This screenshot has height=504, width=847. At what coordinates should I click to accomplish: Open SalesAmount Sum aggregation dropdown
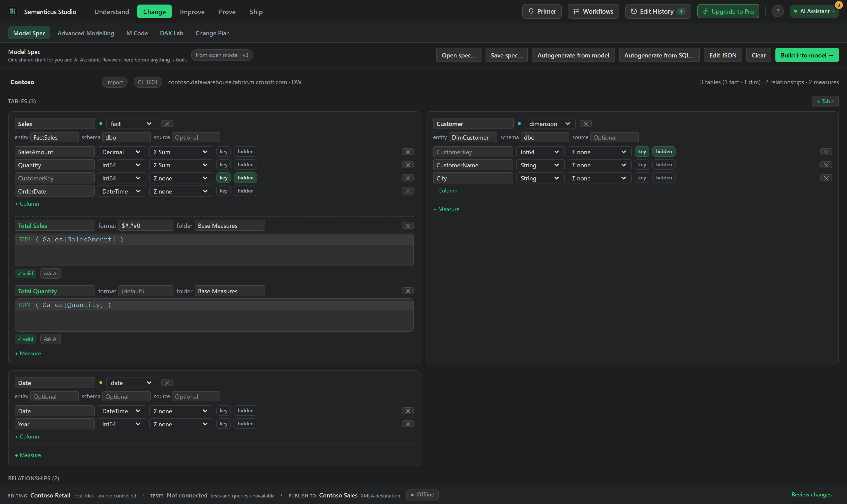181,152
